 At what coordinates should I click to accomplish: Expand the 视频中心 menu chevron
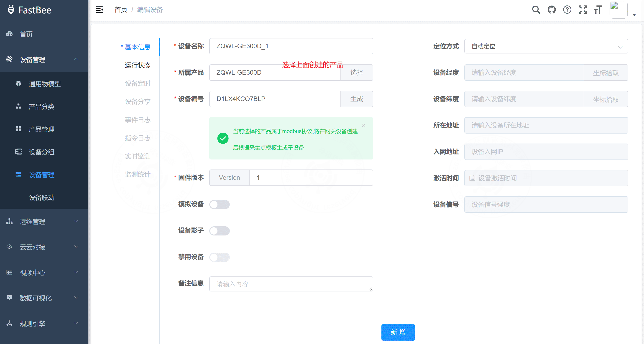tap(76, 272)
